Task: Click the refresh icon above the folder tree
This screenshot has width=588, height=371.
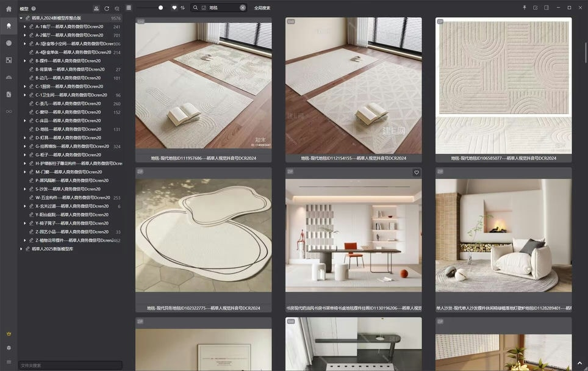Action: [107, 9]
